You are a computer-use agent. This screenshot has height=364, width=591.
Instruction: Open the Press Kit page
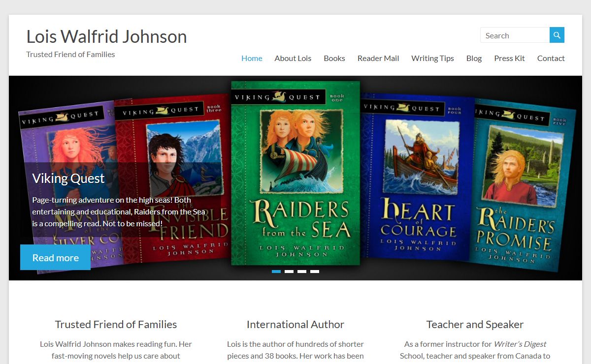(510, 58)
